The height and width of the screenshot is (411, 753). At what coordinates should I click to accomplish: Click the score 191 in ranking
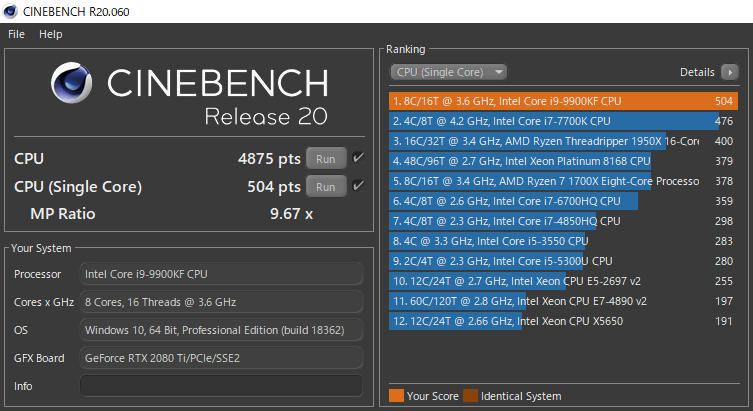(x=724, y=321)
